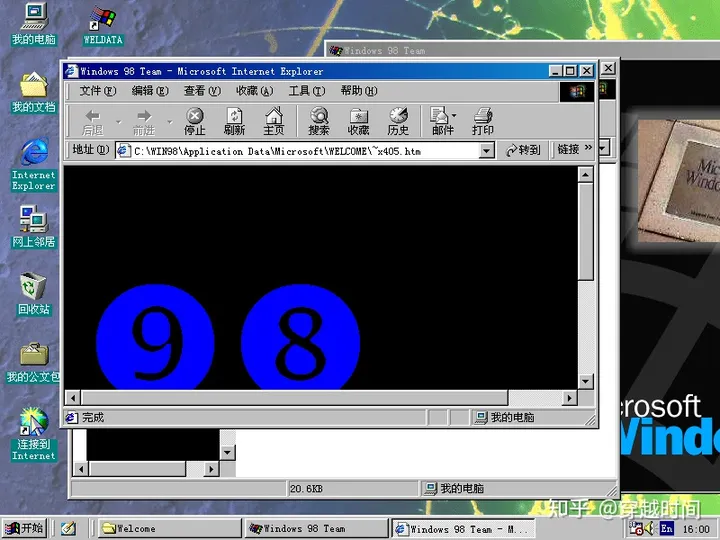Open the 编辑(E) menu
The image size is (720, 540).
point(150,91)
